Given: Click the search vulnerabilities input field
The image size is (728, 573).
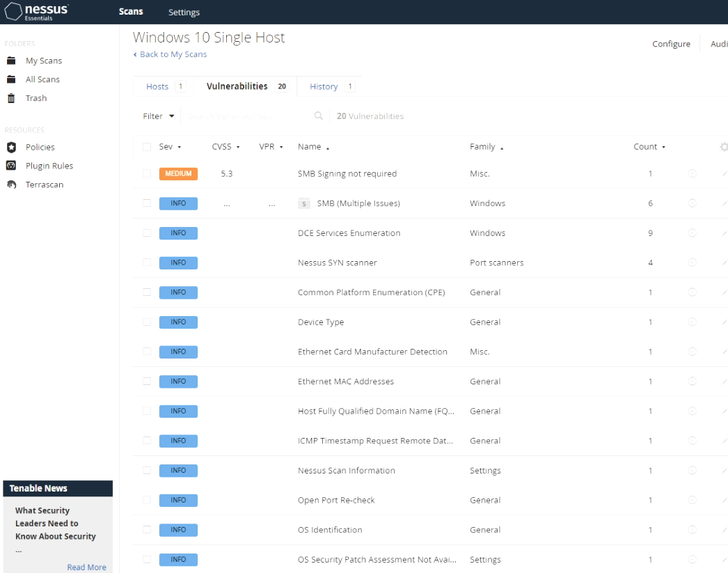Looking at the screenshot, I should [244, 116].
